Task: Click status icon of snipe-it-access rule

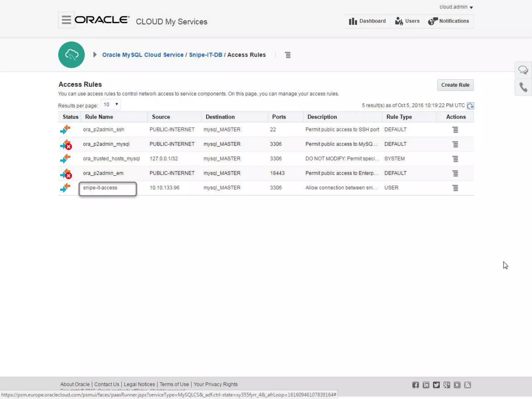Action: tap(65, 188)
